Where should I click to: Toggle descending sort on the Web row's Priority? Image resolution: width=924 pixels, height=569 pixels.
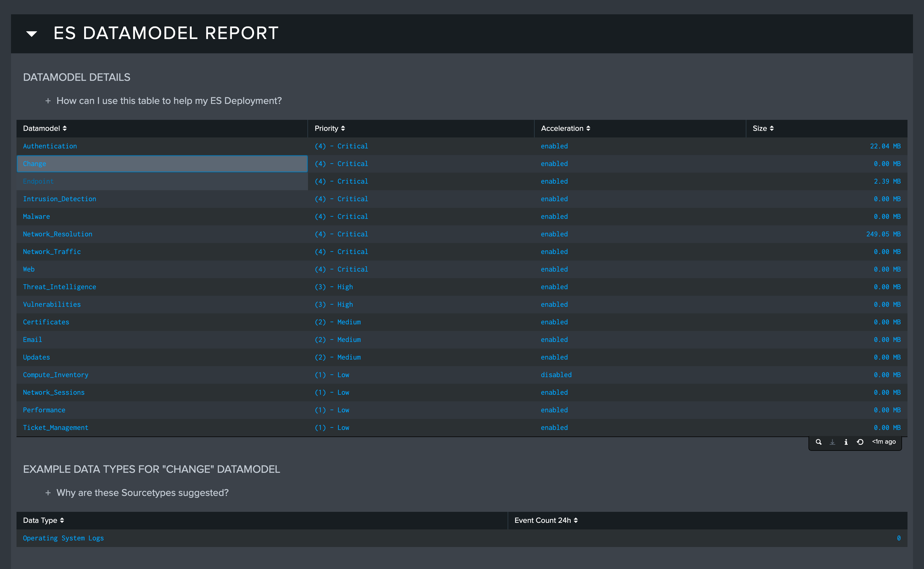tap(341, 269)
